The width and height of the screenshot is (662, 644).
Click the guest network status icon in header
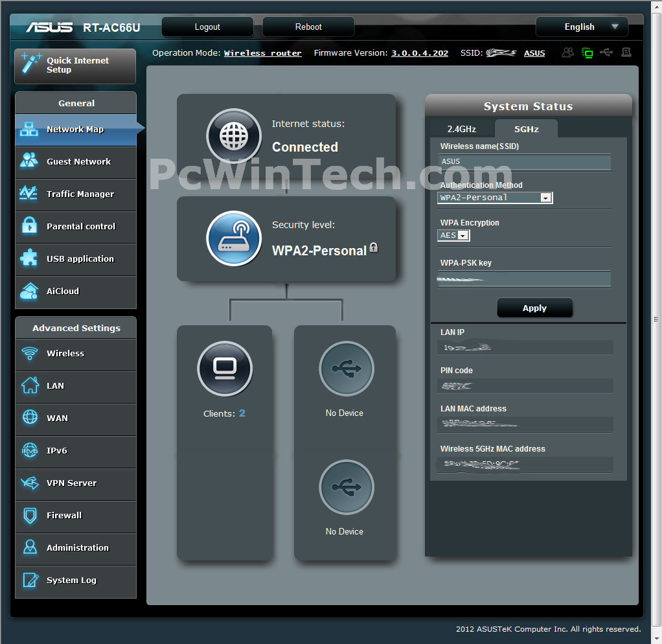(x=568, y=52)
